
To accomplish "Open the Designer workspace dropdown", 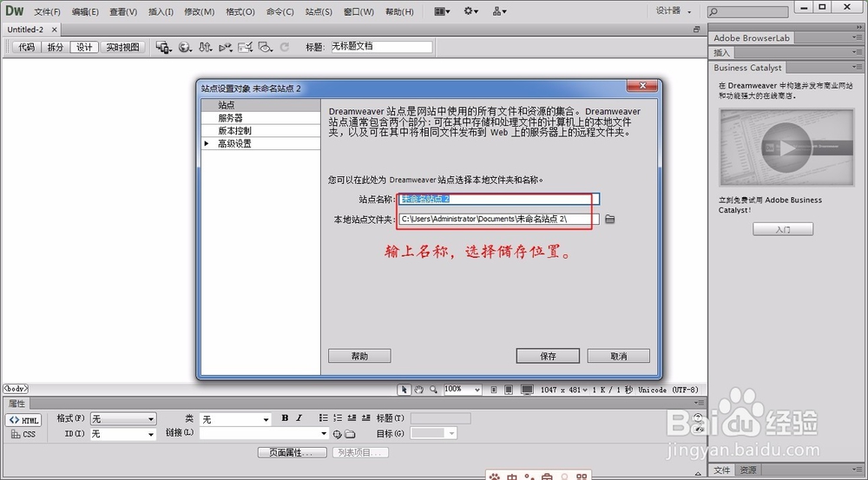I will tap(674, 11).
